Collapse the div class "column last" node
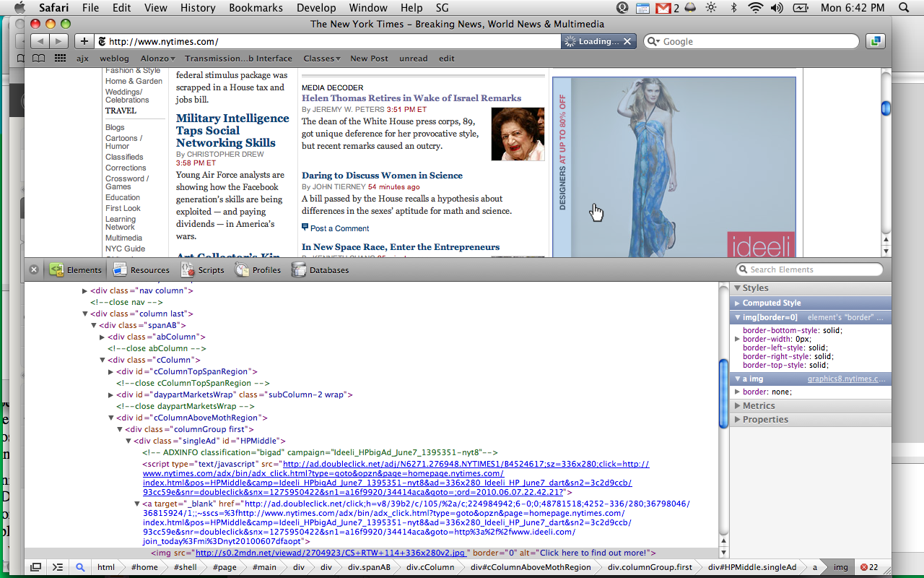 pyautogui.click(x=85, y=314)
